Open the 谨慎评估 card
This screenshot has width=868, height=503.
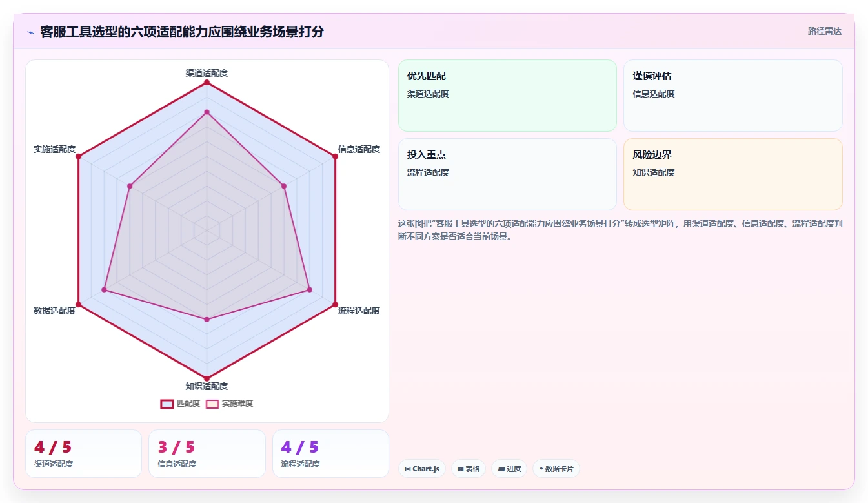pos(733,96)
